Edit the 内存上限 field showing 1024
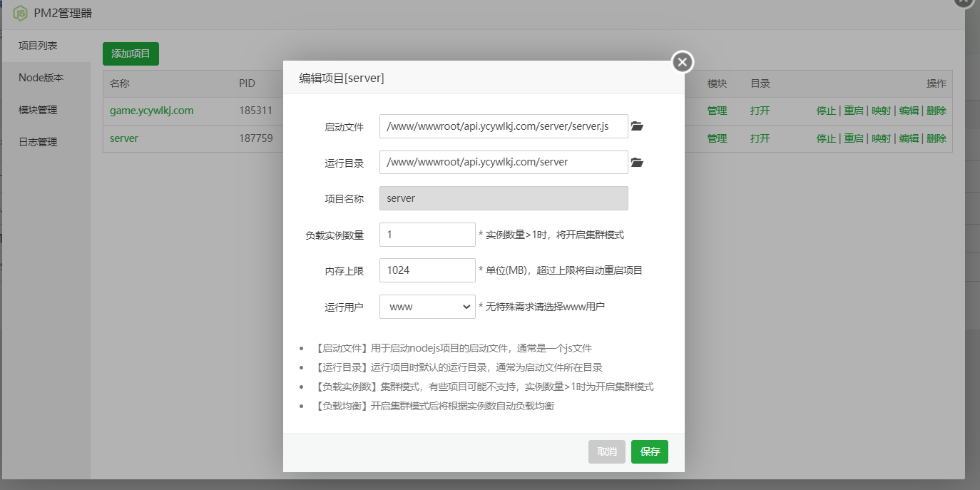Viewport: 980px width, 490px height. click(427, 270)
